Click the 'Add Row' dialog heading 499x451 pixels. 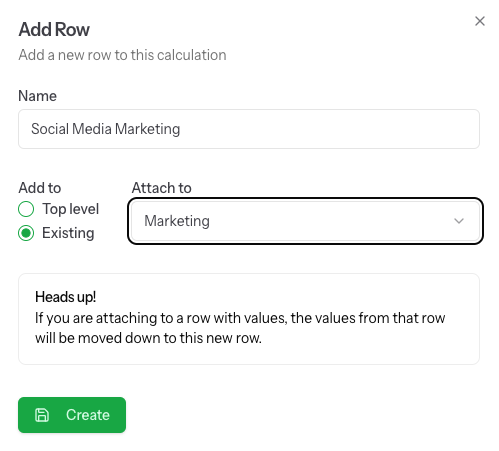(54, 30)
